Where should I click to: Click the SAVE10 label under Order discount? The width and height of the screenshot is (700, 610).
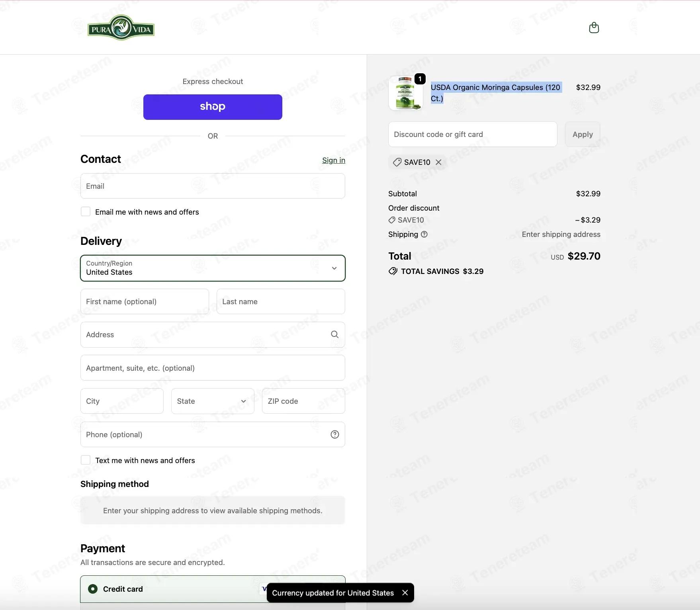click(411, 220)
